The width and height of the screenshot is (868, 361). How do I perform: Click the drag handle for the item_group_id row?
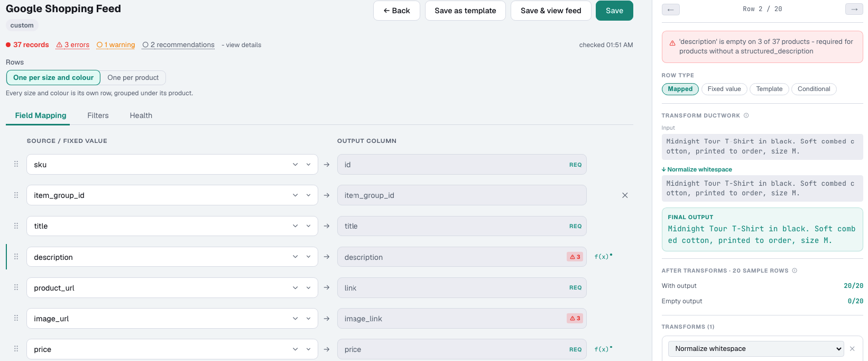16,195
